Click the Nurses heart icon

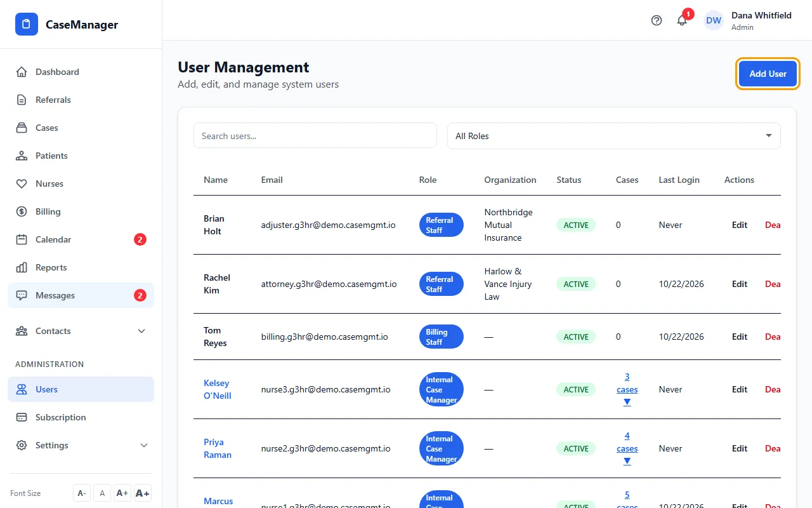click(22, 184)
